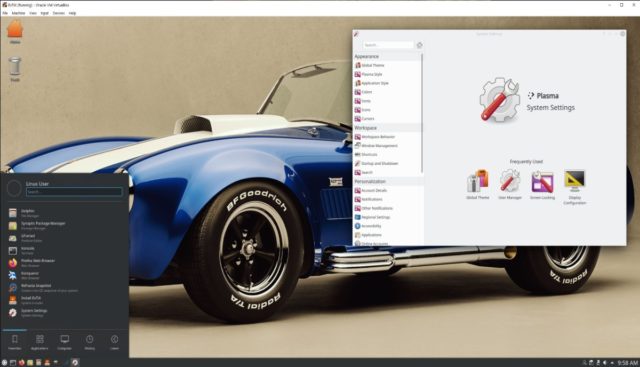Click the Linux User avatar circle
Viewport: 640px width, 367px height.
click(14, 188)
